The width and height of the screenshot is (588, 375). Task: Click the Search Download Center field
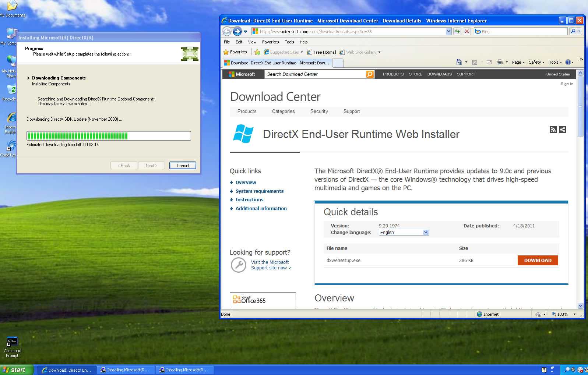316,74
